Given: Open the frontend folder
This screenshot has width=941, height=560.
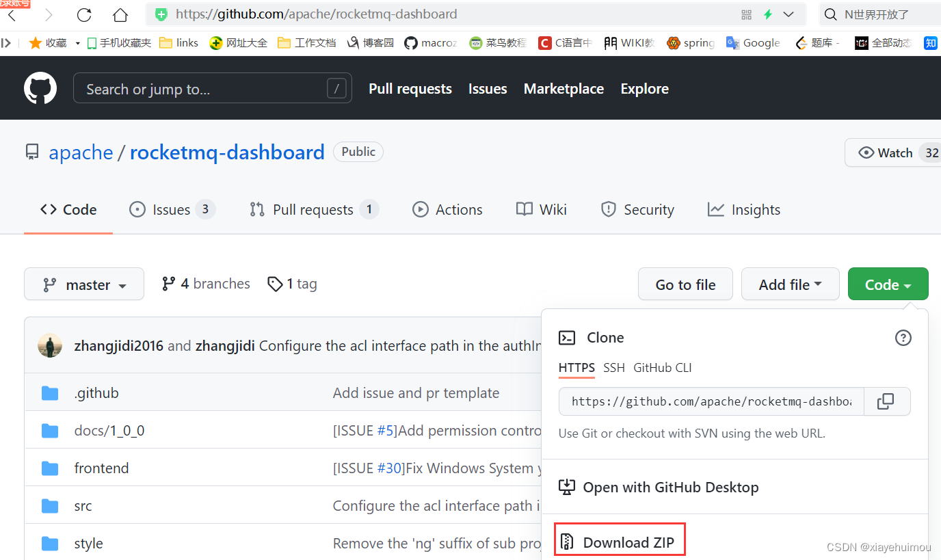Looking at the screenshot, I should (x=101, y=468).
